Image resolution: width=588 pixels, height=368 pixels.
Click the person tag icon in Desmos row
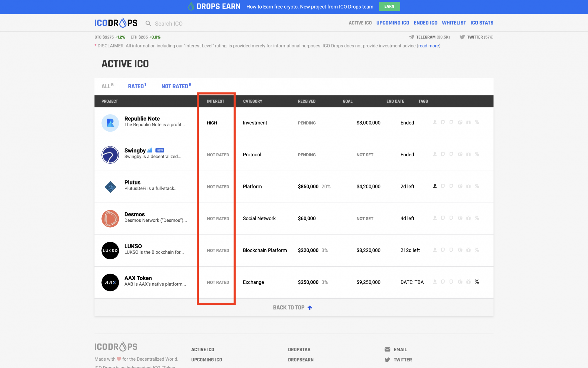pyautogui.click(x=435, y=218)
